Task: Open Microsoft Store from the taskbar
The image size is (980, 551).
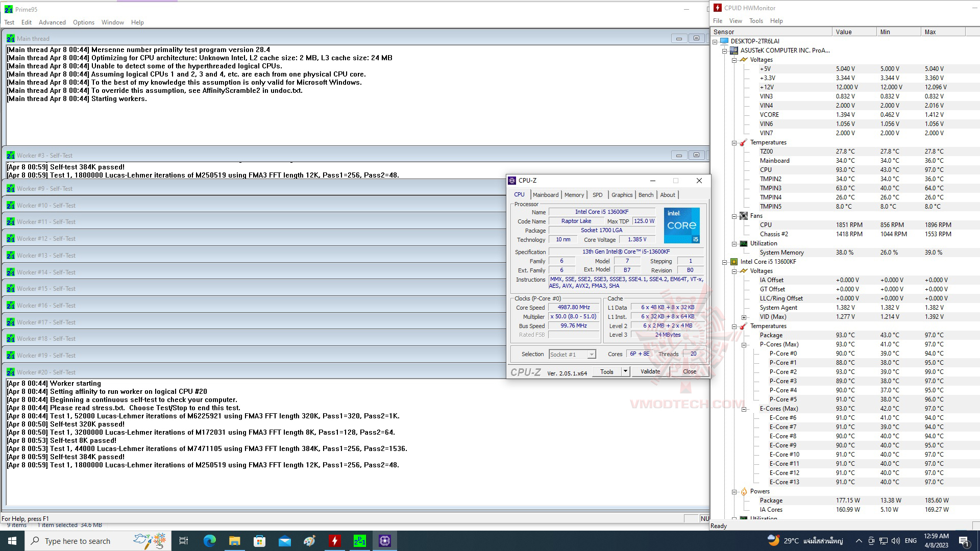Action: tap(259, 541)
